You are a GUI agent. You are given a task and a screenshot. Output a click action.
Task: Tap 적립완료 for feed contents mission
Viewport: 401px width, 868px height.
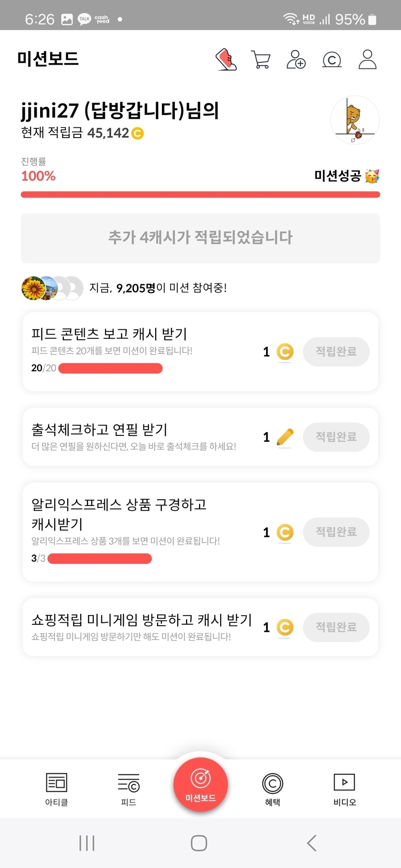336,351
